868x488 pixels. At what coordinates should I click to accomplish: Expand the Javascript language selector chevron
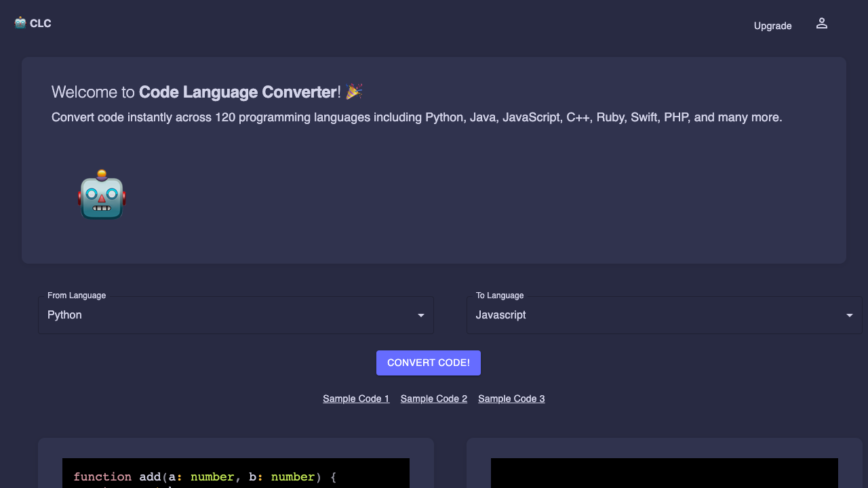tap(849, 315)
